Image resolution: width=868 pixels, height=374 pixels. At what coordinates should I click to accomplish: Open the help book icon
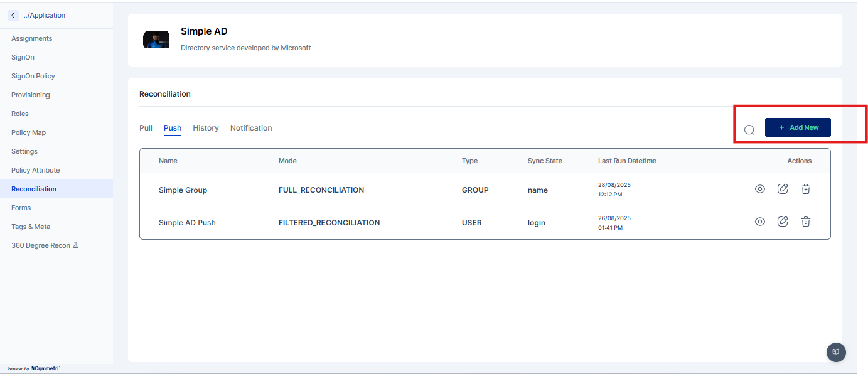click(x=835, y=352)
